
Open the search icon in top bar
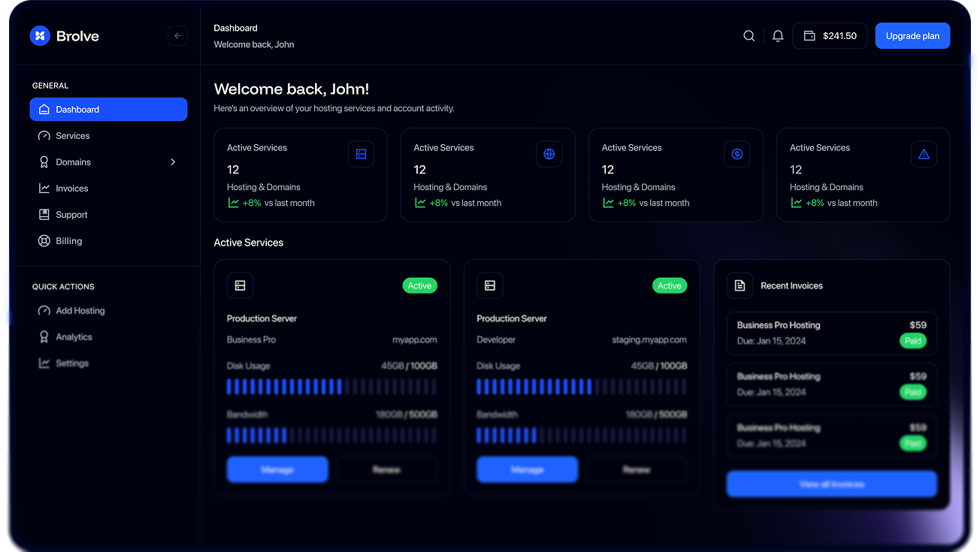pos(749,35)
